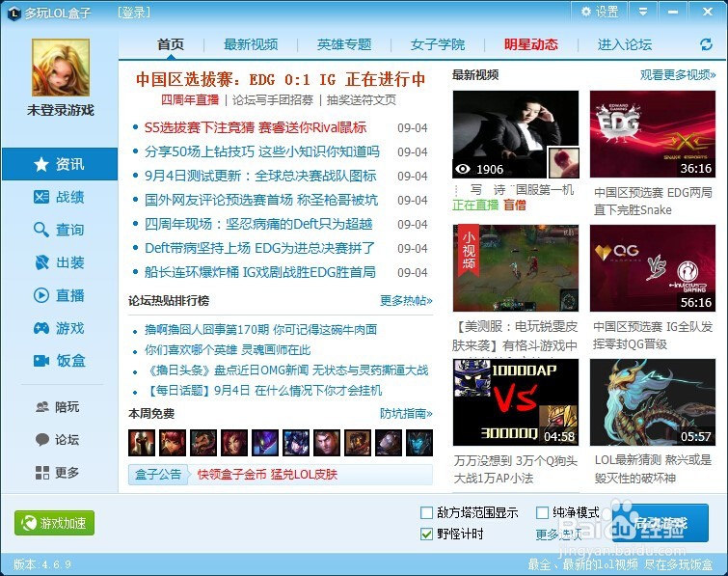Viewport: 728px width, 576px height.
Task: Switch to the 最新视频 tab
Action: [251, 44]
